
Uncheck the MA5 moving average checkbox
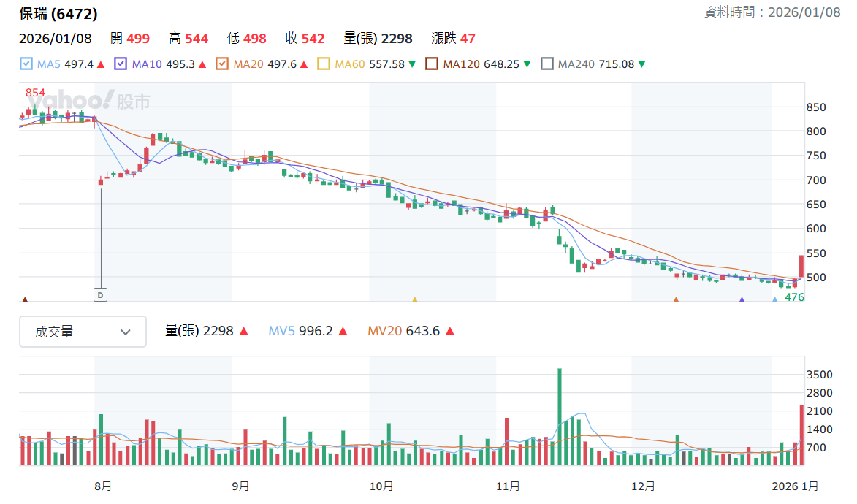point(26,64)
